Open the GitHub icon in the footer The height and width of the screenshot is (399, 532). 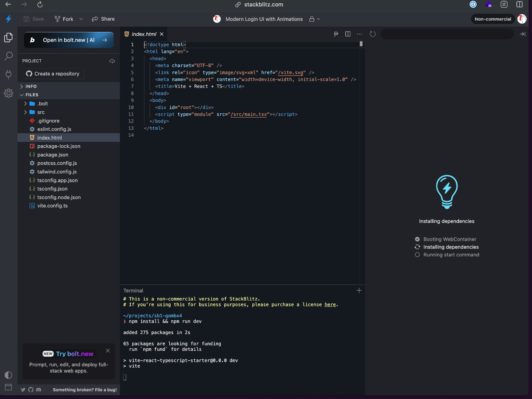(x=31, y=389)
